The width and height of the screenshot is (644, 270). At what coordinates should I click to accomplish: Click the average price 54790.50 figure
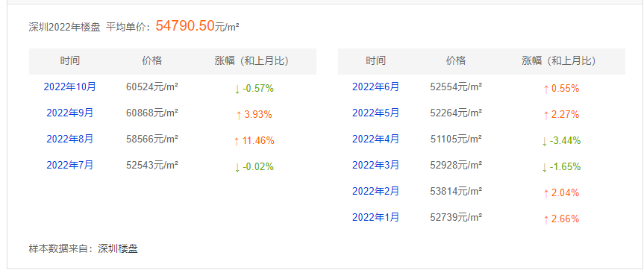185,26
